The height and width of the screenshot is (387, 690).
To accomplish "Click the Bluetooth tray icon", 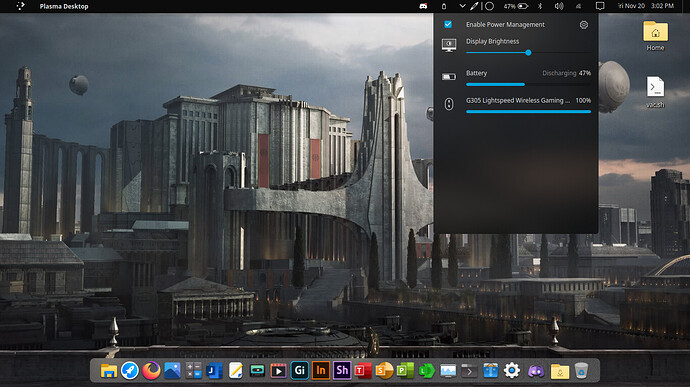I will pyautogui.click(x=540, y=6).
